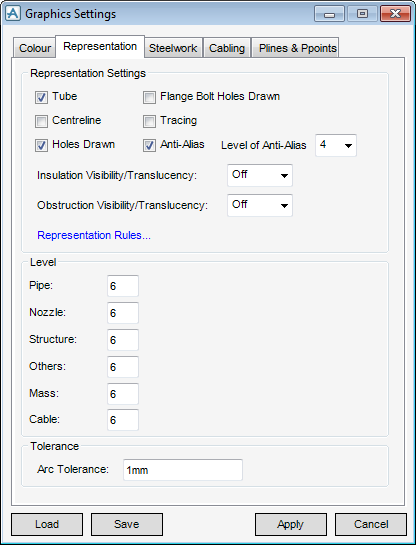Click the Pipe level input box
Viewport: 416px width, 545px height.
[x=123, y=286]
